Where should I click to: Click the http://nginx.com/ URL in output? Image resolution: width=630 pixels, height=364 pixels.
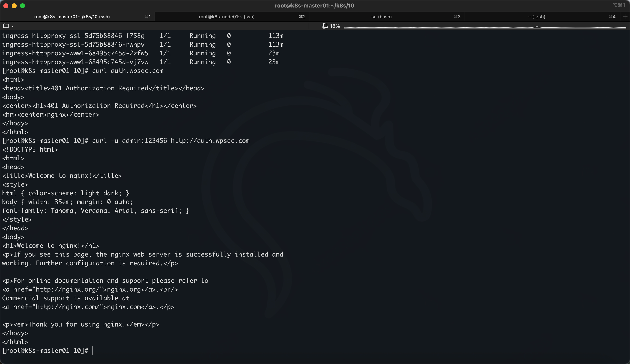67,307
